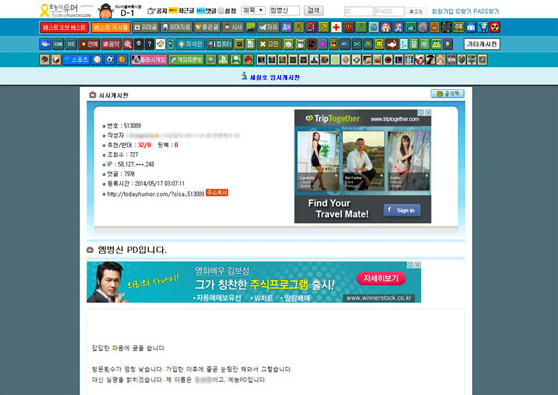Open the 지식인 board button
Screen dimensions: 558x395
click(x=190, y=44)
